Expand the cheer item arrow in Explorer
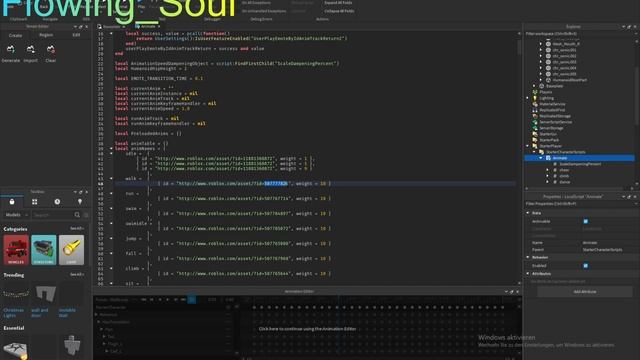The image size is (640, 360). pyautogui.click(x=547, y=170)
